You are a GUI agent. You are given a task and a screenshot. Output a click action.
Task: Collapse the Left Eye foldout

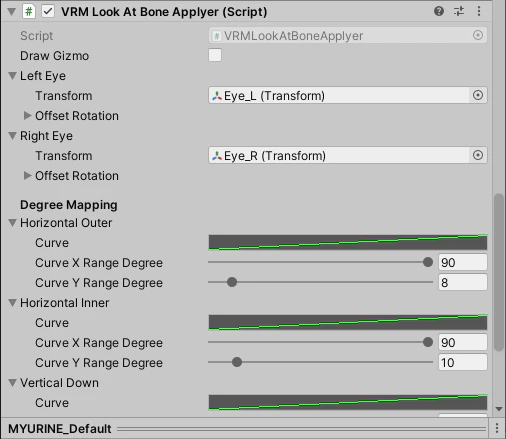(x=12, y=76)
